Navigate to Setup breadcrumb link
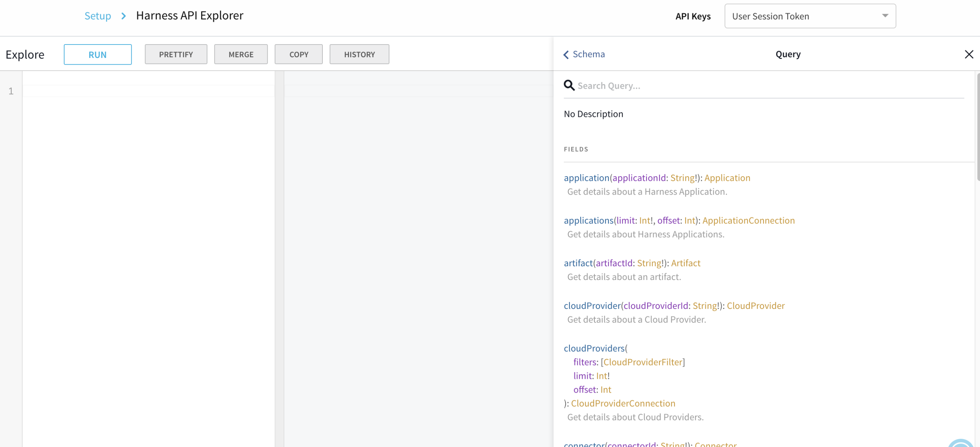 98,16
